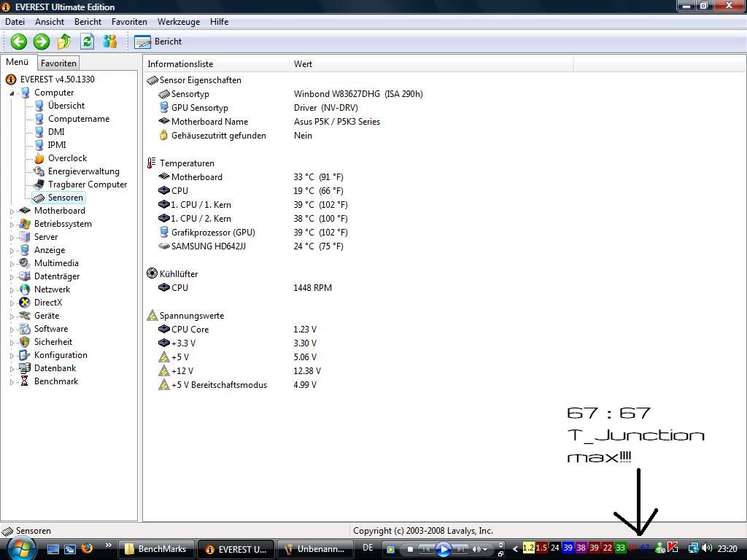Click the Sicherheit shield icon
The height and width of the screenshot is (560, 747).
(x=24, y=342)
